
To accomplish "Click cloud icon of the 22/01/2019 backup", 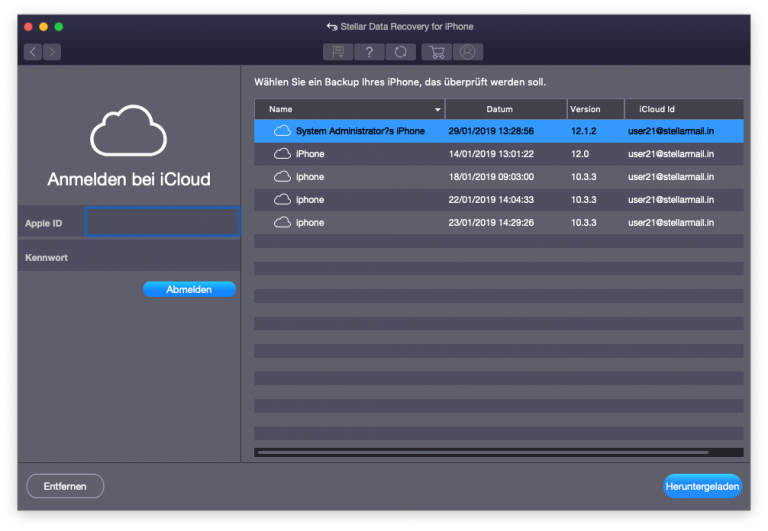I will (x=282, y=199).
